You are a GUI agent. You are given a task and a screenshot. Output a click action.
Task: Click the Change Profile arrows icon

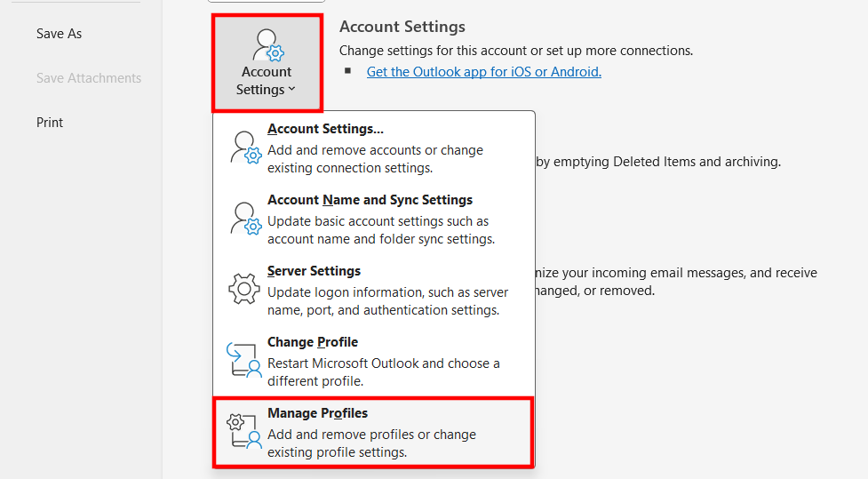tap(245, 361)
